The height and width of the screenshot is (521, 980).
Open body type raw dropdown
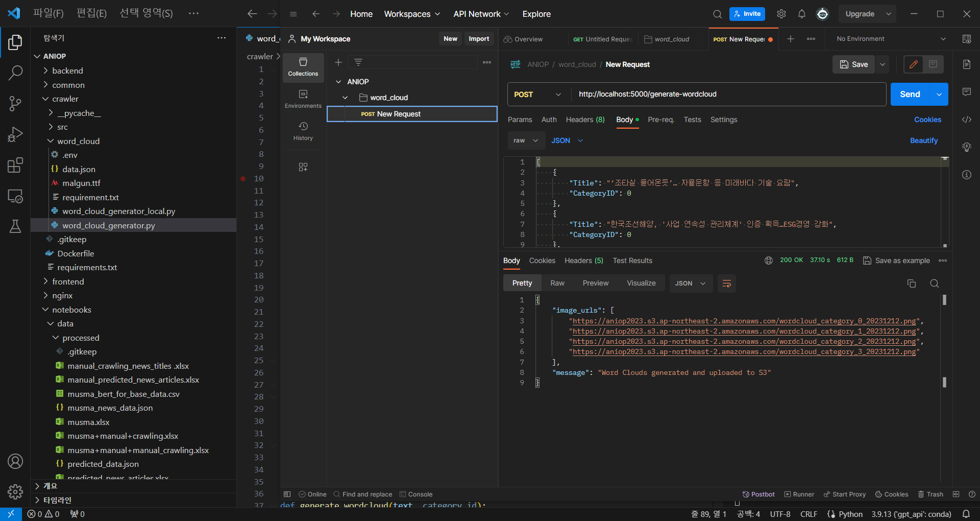tap(526, 140)
